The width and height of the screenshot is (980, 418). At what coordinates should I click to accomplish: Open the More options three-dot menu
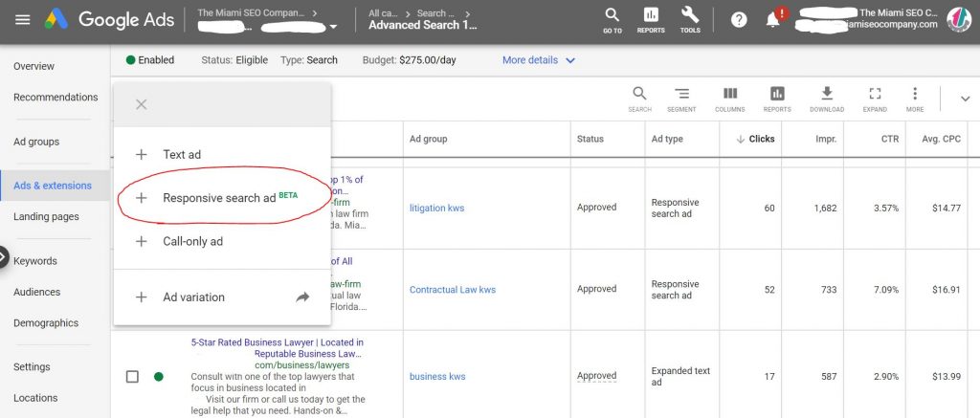click(915, 98)
